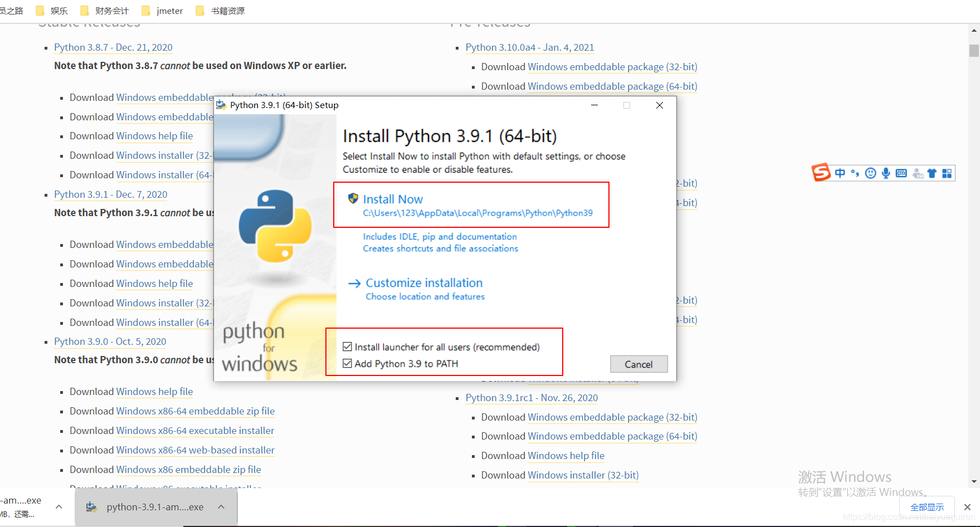980x527 pixels.
Task: Start voice input with microphone icon
Action: tap(886, 173)
